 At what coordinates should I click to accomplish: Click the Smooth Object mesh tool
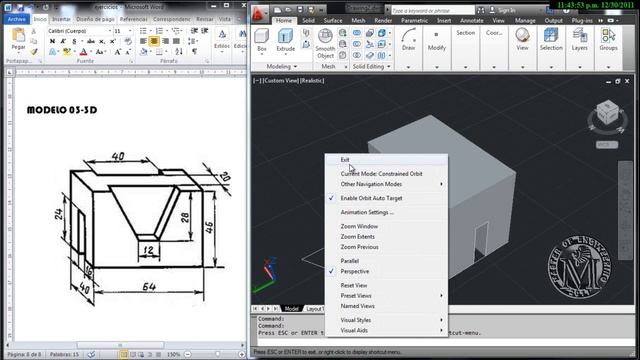tap(325, 43)
